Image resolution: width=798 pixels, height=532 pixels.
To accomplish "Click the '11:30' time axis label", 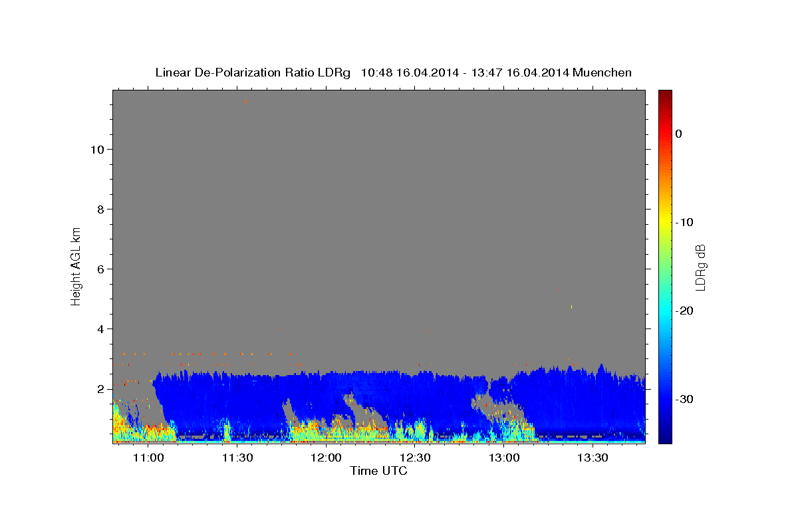I will 237,458.
